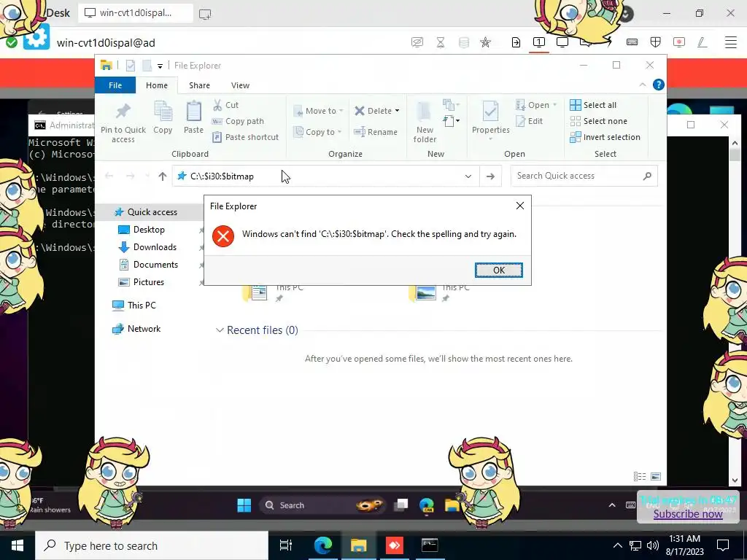Click the remote desktop hamburger menu
747x560 pixels.
click(730, 42)
